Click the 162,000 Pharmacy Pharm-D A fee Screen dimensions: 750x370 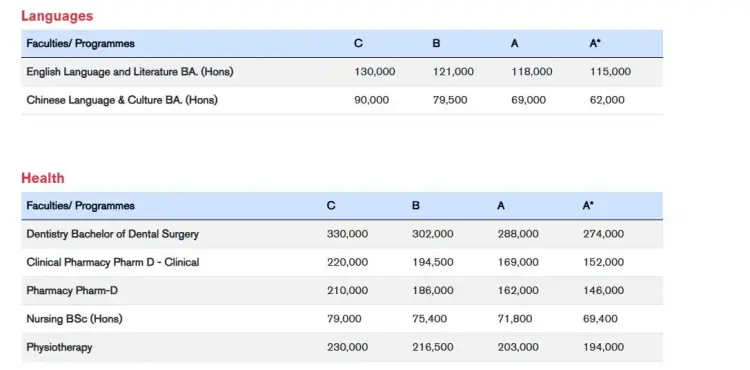point(518,290)
